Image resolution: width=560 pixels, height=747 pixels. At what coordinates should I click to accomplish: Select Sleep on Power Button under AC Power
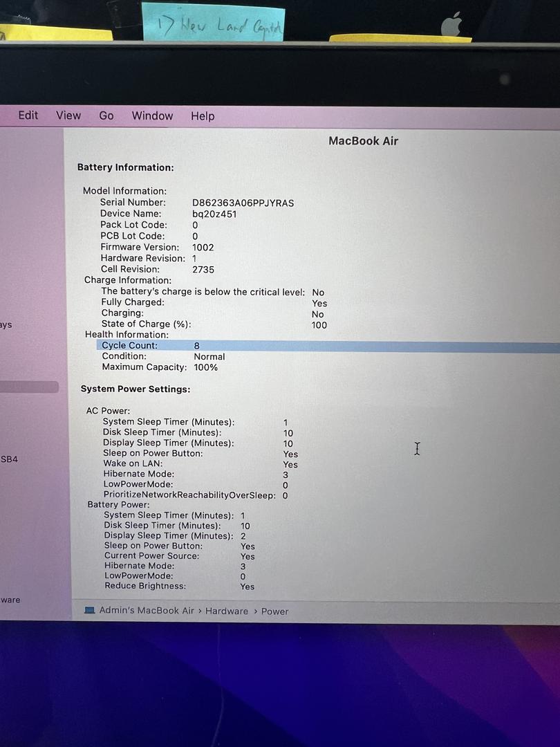153,453
